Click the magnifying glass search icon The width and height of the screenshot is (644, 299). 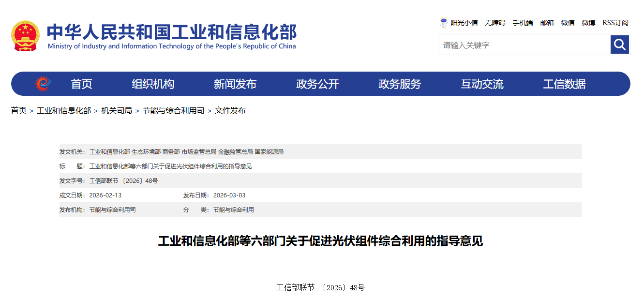[x=619, y=45]
